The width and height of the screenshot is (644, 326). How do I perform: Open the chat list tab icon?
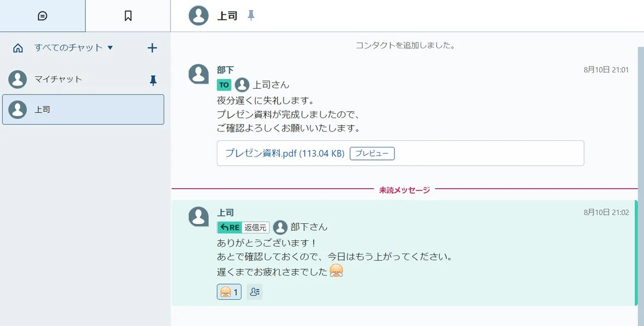[x=43, y=16]
